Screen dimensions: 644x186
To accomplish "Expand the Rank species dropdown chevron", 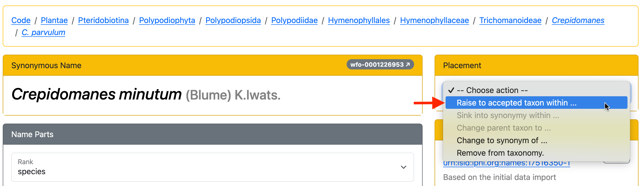I will 403,167.
